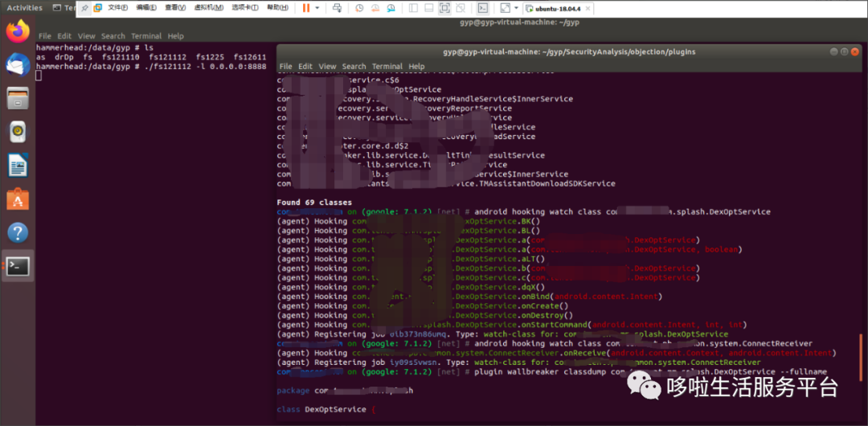
Task: Click the 'drDp' entry in ls output
Action: 64,57
